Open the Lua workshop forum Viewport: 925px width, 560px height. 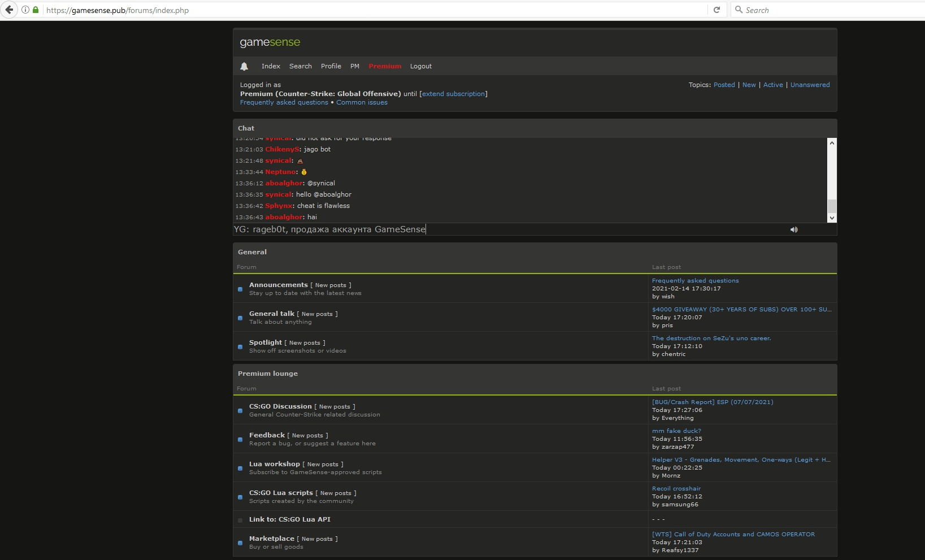(274, 464)
